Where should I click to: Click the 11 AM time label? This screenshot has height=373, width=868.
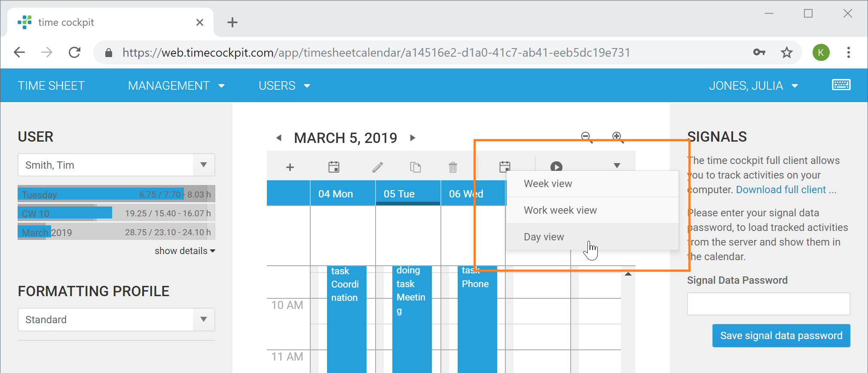pyautogui.click(x=287, y=357)
